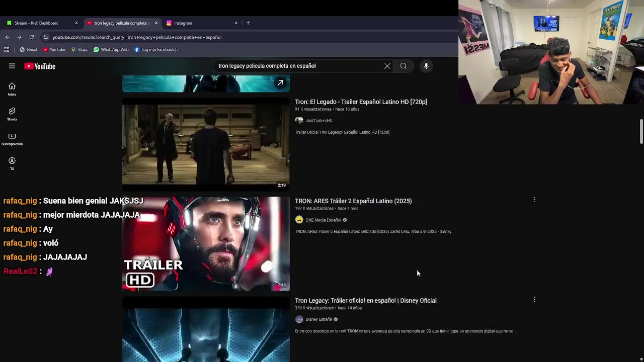Click the address bar URL
Viewport: 644px width, 362px height.
pos(137,37)
